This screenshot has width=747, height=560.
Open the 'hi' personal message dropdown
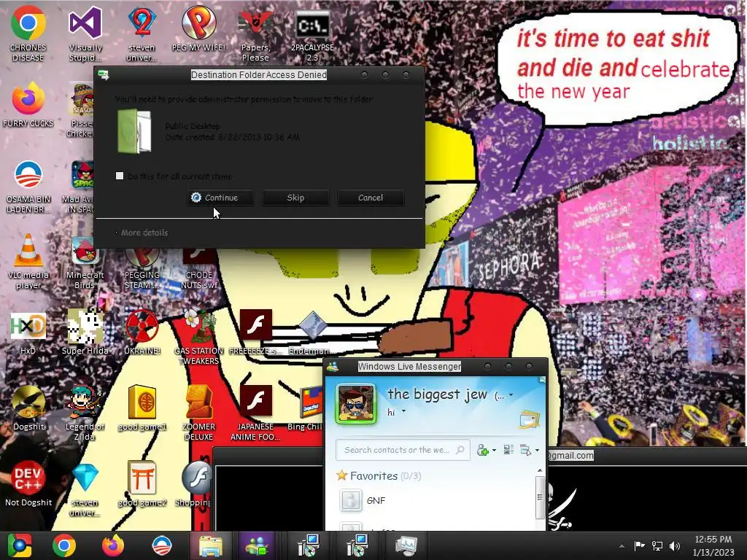(403, 411)
